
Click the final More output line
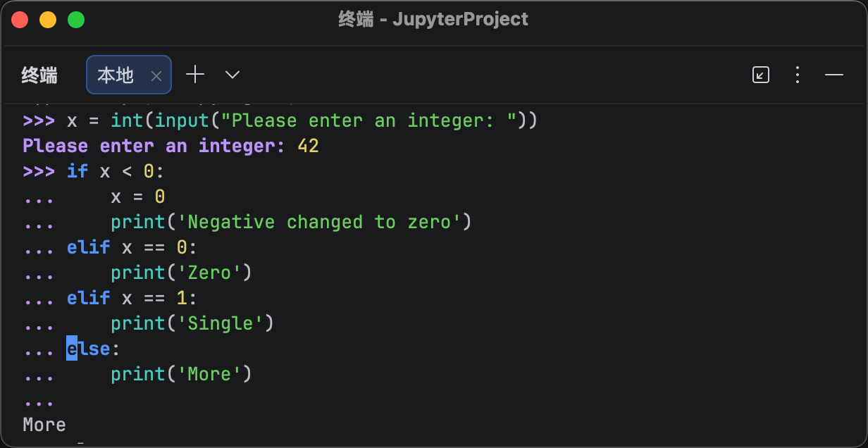click(44, 425)
